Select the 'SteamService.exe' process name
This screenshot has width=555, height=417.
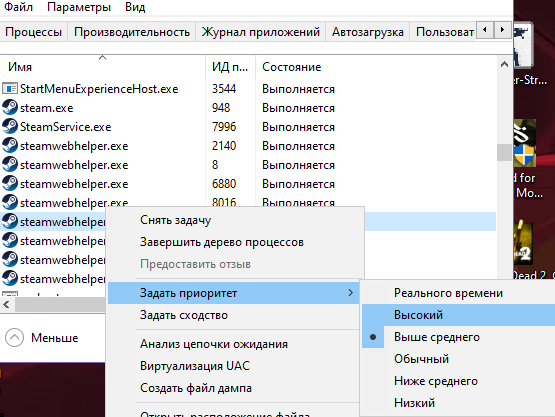click(x=65, y=127)
